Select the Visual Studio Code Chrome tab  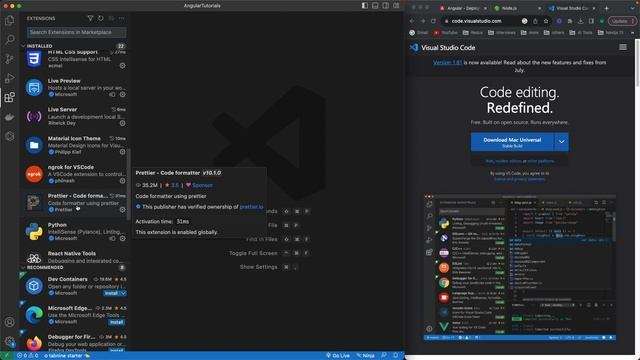pos(572,8)
